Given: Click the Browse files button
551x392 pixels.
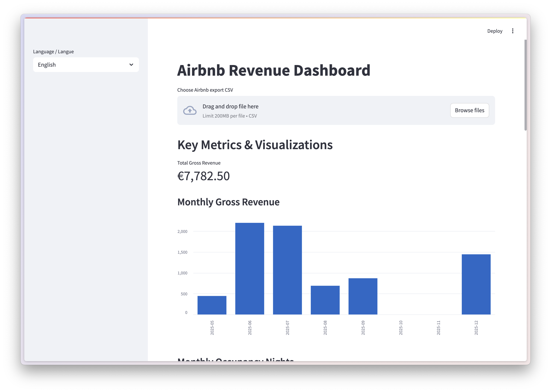Looking at the screenshot, I should point(469,110).
